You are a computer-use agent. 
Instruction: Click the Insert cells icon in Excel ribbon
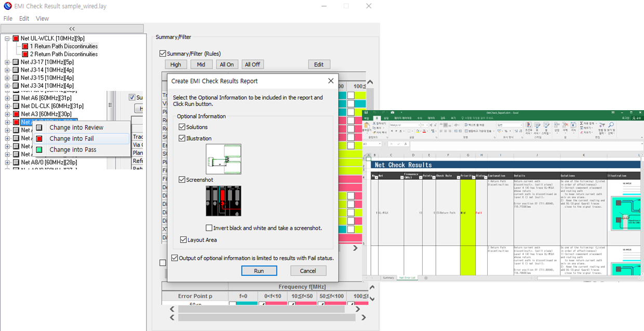coord(557,125)
